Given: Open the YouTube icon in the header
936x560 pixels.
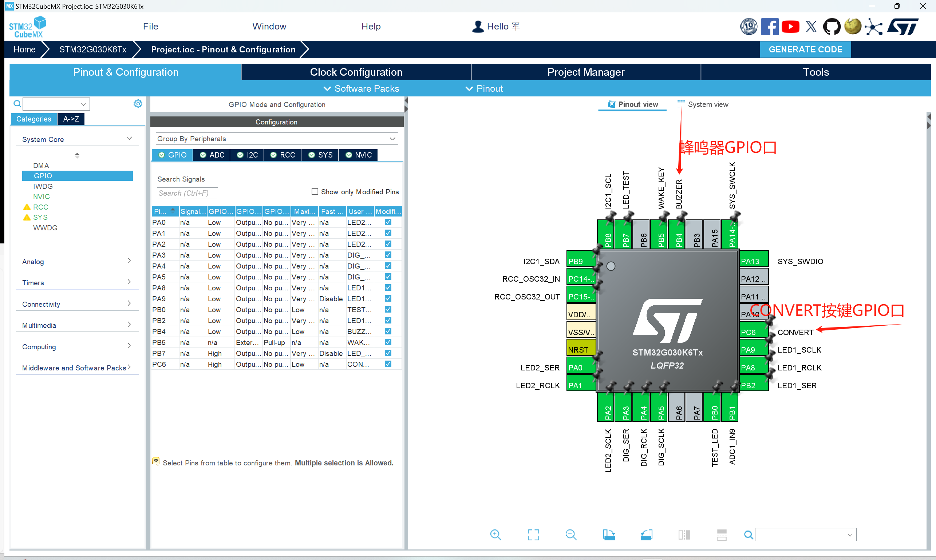Looking at the screenshot, I should [x=790, y=27].
